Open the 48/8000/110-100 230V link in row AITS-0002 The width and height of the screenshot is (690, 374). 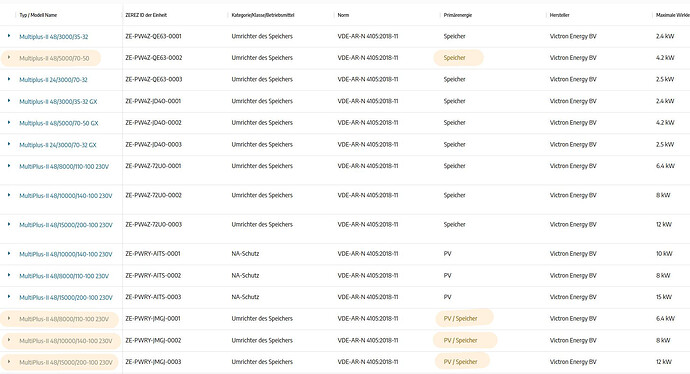(x=64, y=276)
